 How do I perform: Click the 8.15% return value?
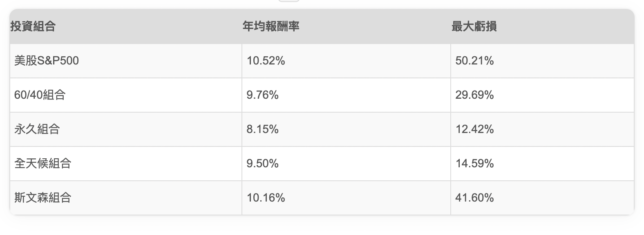pyautogui.click(x=262, y=129)
